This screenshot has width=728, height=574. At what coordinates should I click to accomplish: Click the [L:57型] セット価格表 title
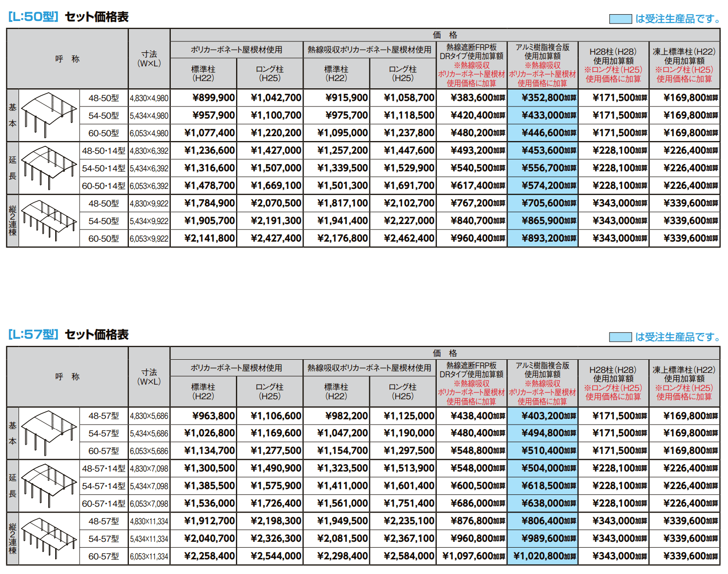point(68,335)
